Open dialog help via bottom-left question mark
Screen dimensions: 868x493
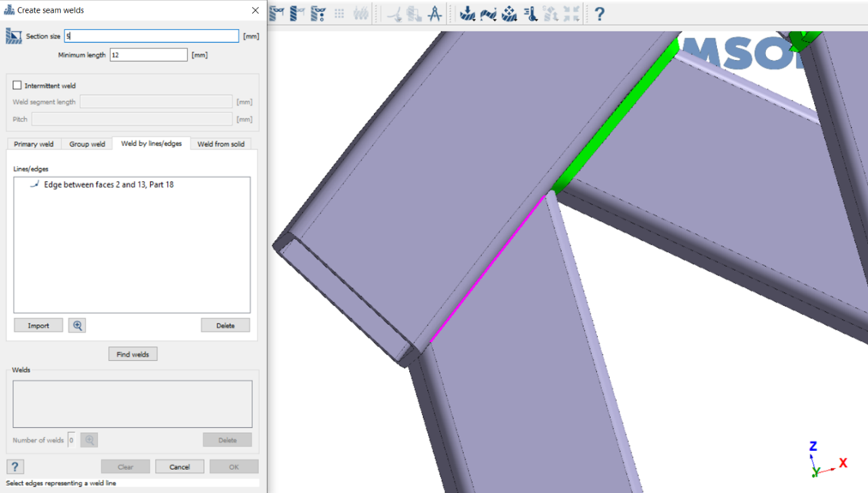(x=15, y=466)
